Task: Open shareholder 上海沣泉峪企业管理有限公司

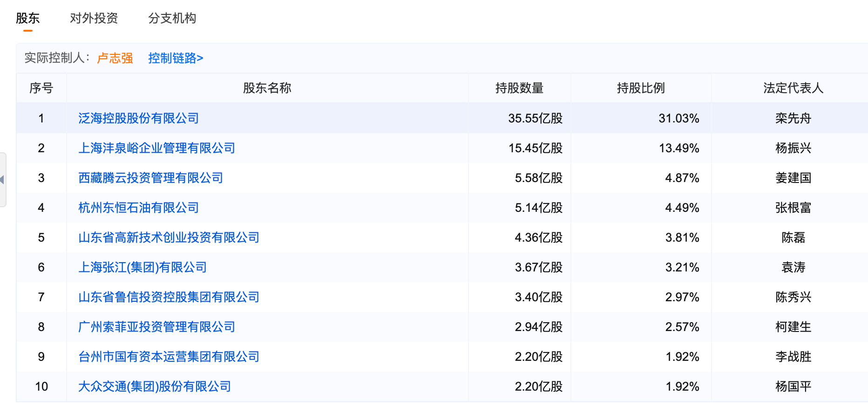Action: tap(157, 148)
